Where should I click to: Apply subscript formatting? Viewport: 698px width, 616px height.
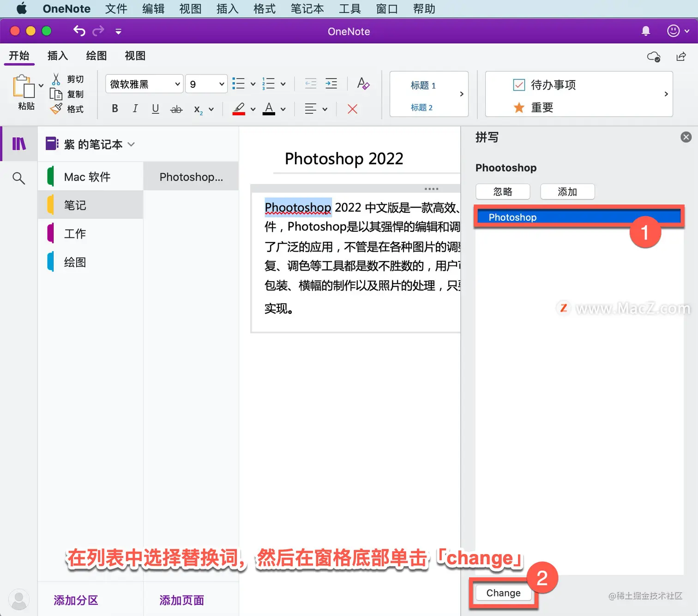[x=198, y=109]
